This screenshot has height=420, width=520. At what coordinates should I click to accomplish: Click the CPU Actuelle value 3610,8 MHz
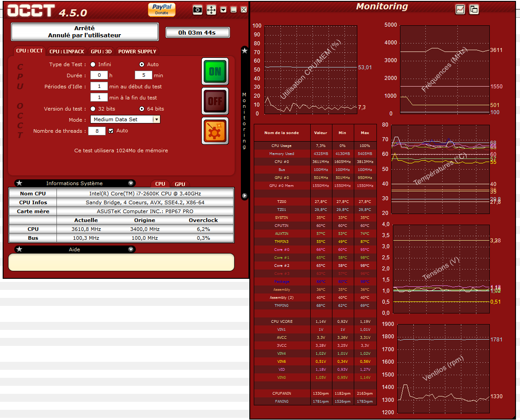coord(86,229)
